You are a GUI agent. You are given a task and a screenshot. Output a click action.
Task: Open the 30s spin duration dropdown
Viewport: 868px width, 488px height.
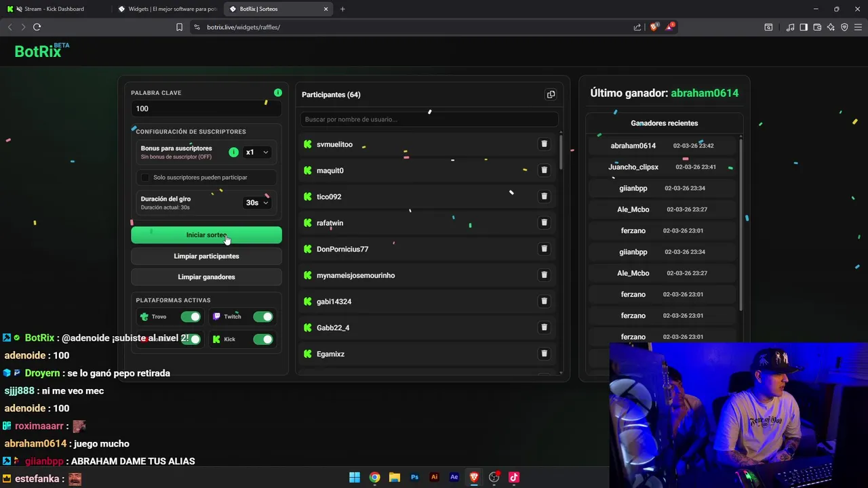click(x=257, y=203)
